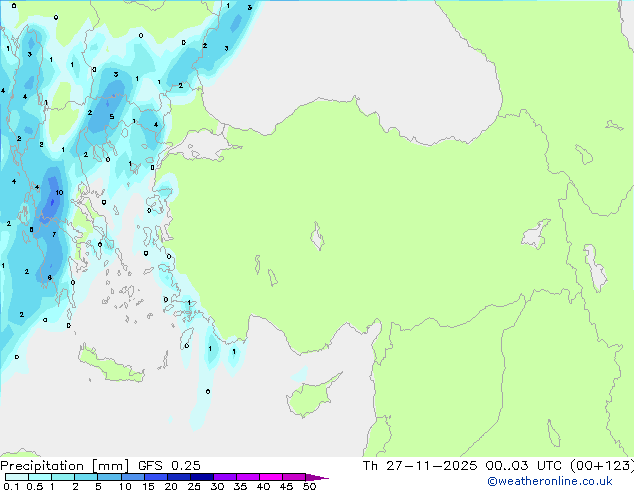Image resolution: width=634 pixels, height=490 pixels.
Task: Click the '10' precipitation value on the map
Action: [x=59, y=192]
